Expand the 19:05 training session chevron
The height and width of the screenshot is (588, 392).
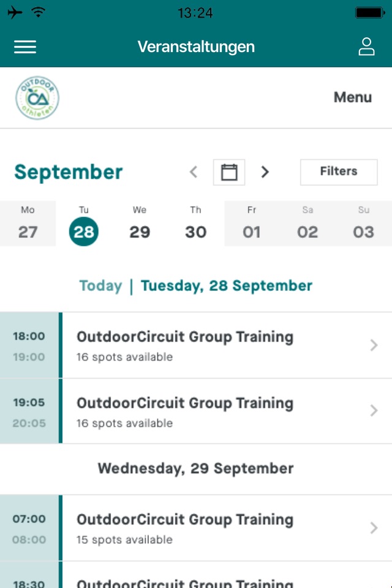click(374, 411)
